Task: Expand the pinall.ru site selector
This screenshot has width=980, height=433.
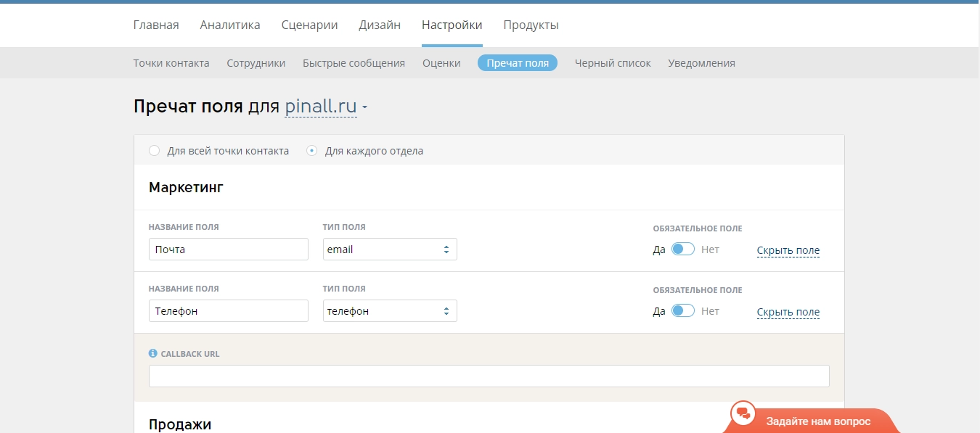Action: [325, 107]
